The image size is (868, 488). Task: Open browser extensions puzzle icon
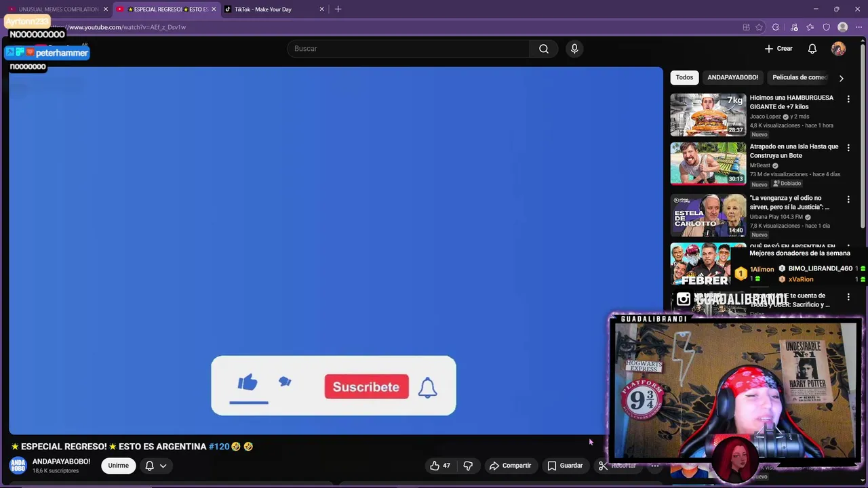[776, 27]
